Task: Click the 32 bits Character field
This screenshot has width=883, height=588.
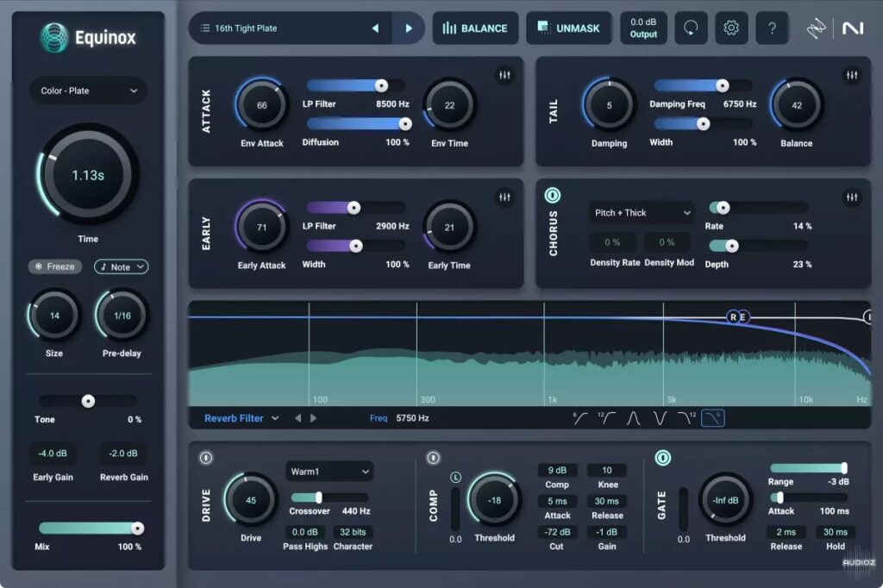Action: tap(353, 532)
